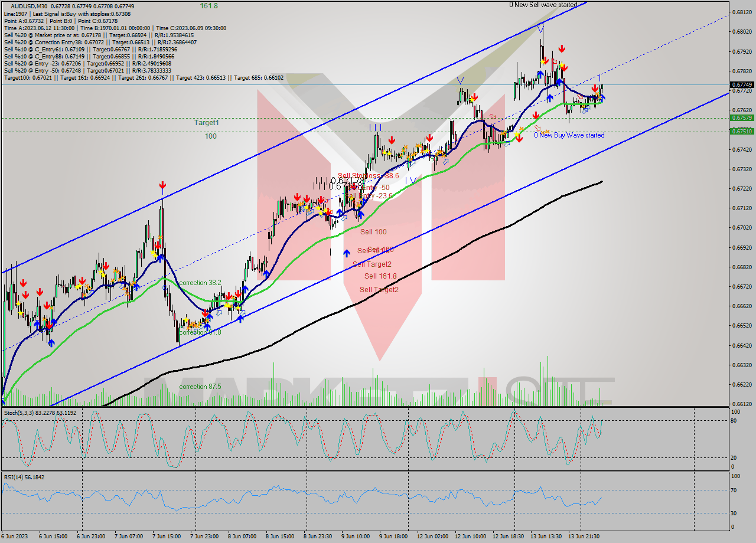Click '8 Jun 23:30' on the time axis
This screenshot has width=756, height=543.
[x=317, y=537]
